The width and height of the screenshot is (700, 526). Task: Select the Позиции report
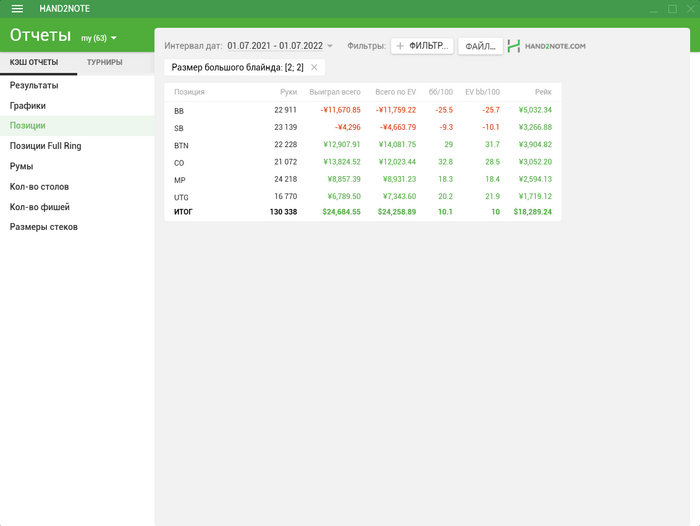77,126
